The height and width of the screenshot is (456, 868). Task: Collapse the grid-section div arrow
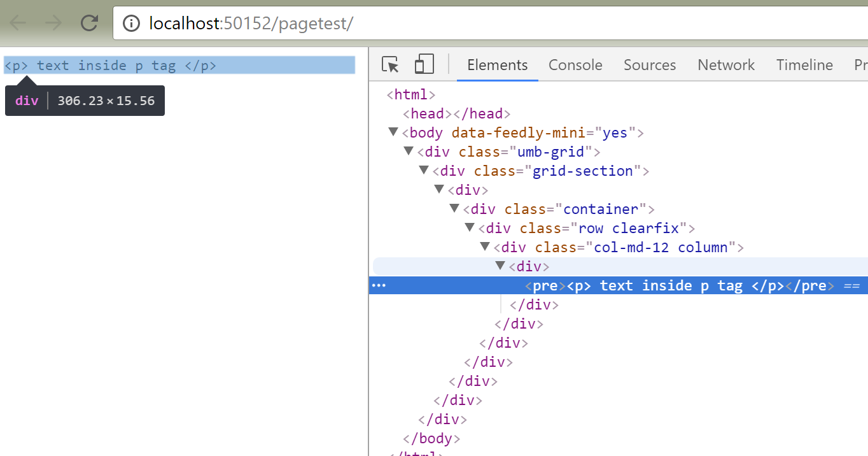424,171
